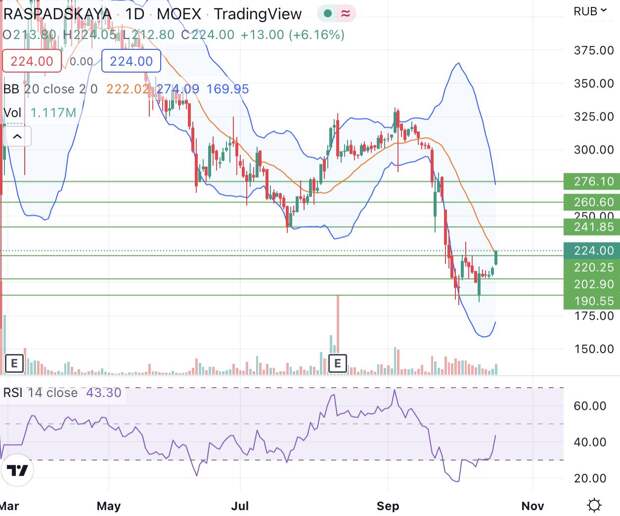This screenshot has height=516, width=620.
Task: Open the August earnings E marker
Action: pos(338,363)
